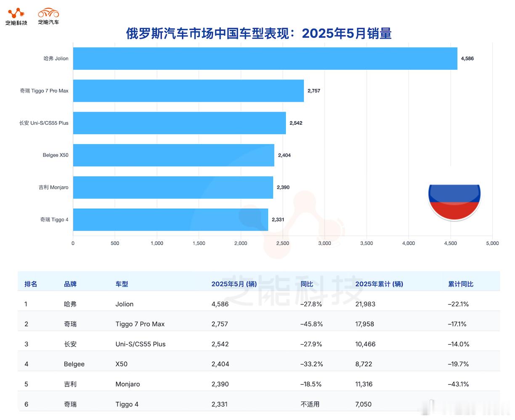Click the 排名 column header
The width and height of the screenshot is (515, 420).
click(x=31, y=284)
